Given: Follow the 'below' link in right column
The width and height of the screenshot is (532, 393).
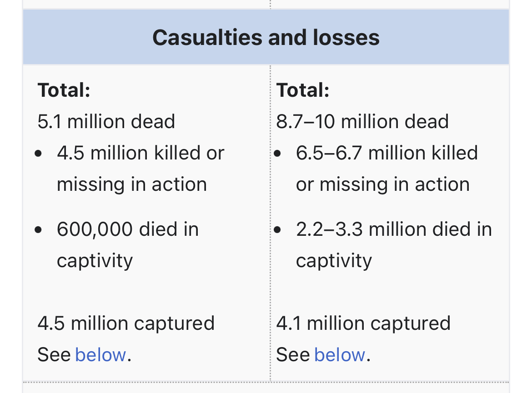Looking at the screenshot, I should (x=339, y=354).
